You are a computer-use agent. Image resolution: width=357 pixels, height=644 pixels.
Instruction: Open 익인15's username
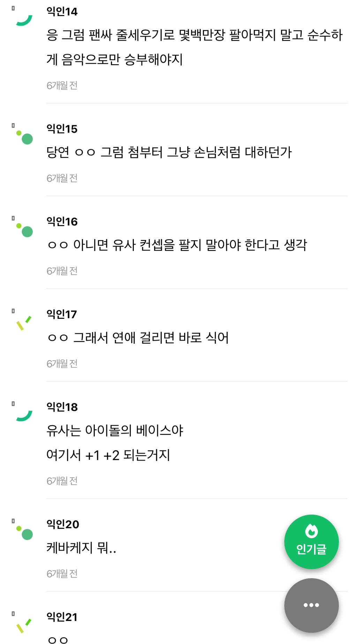coord(62,129)
